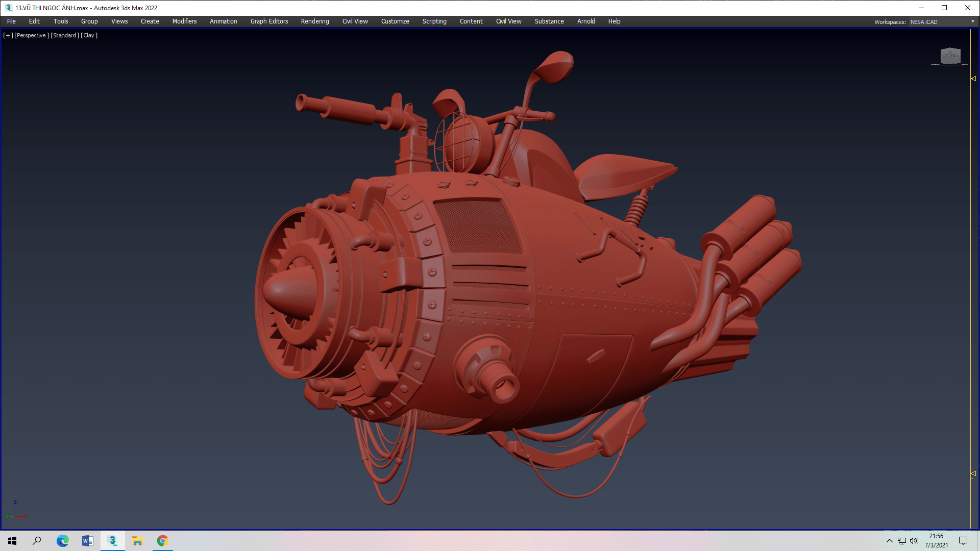Image resolution: width=980 pixels, height=551 pixels.
Task: Open File Explorer from the taskbar
Action: pos(138,541)
